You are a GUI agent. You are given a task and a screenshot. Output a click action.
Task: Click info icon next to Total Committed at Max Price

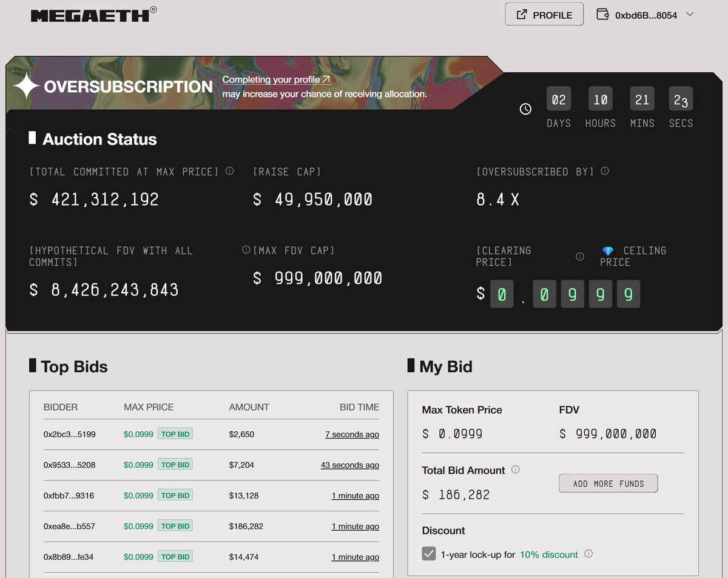pos(229,171)
